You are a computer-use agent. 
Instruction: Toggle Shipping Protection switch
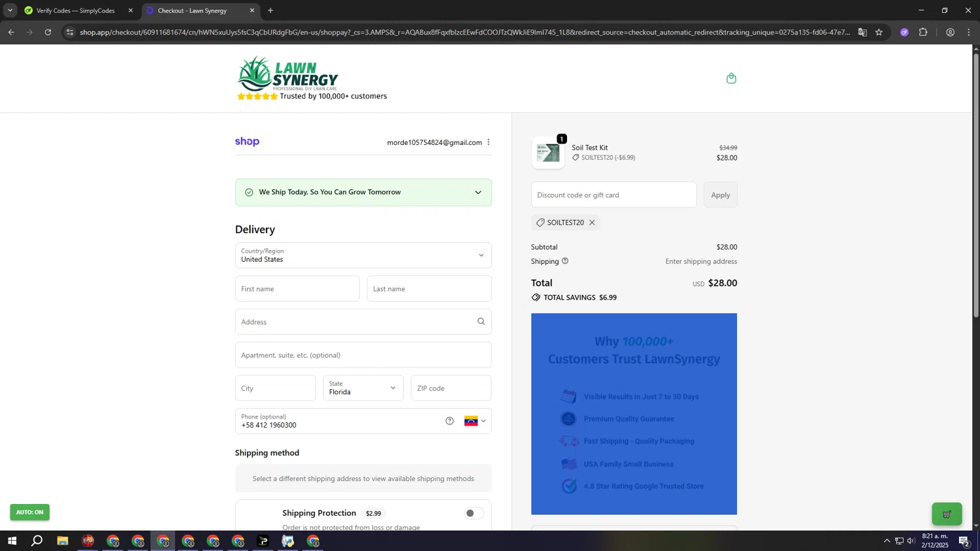tap(474, 513)
